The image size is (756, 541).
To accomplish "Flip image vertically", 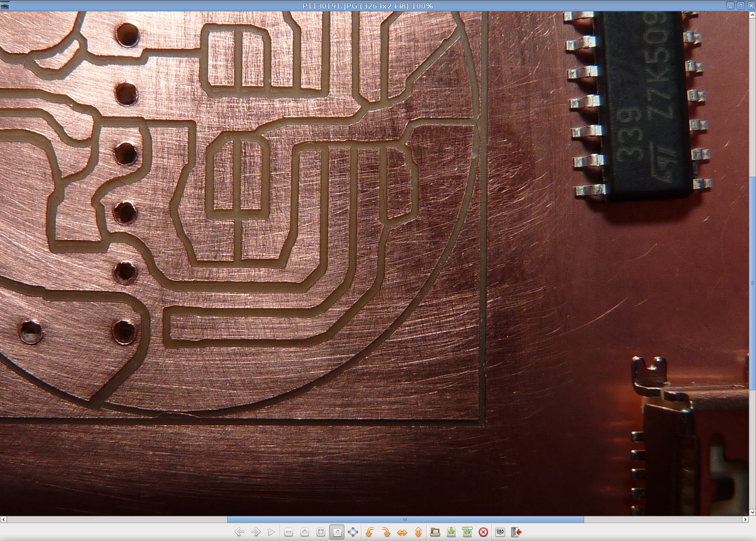I will (418, 532).
